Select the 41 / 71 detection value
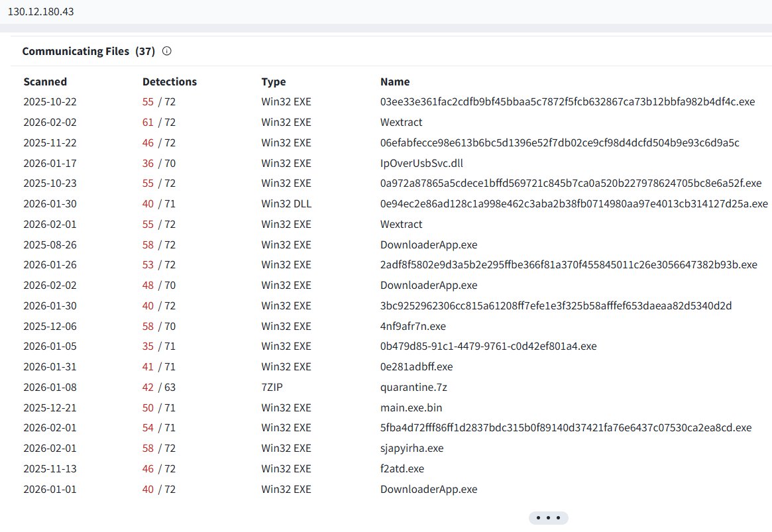The height and width of the screenshot is (532, 772). coord(158,366)
